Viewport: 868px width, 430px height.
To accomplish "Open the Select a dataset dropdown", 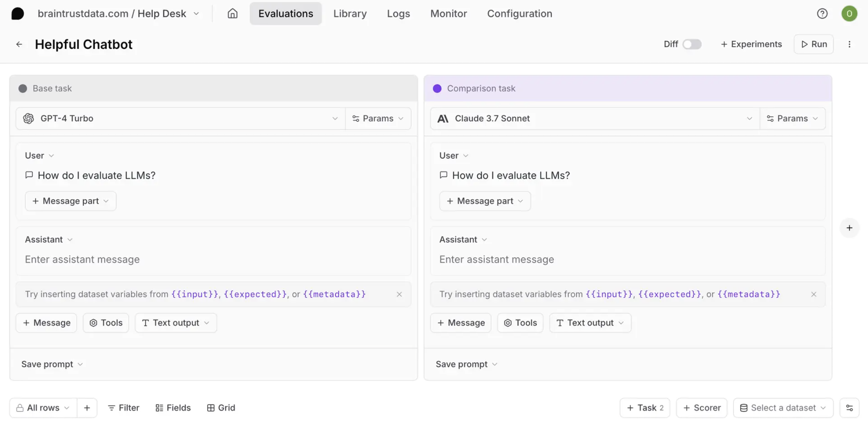I will coord(783,408).
